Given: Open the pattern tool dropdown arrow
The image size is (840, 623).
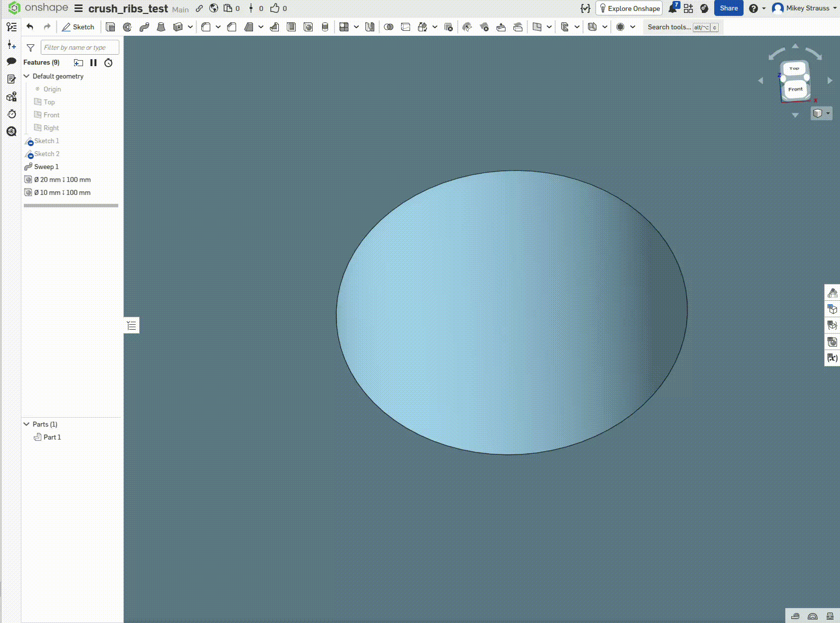Looking at the screenshot, I should 356,27.
